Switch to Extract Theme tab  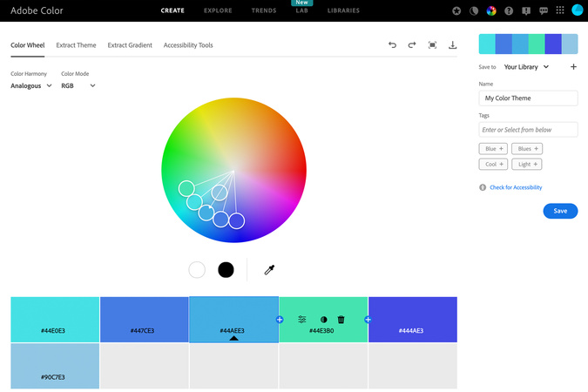[76, 45]
